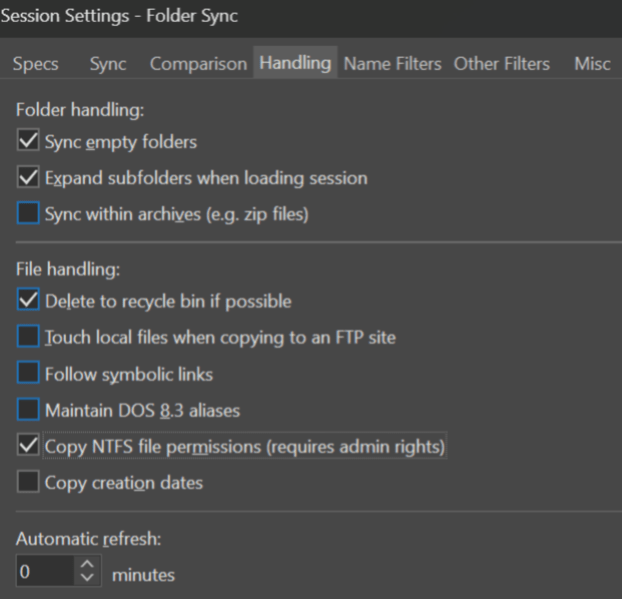Toggle Expand subfolders when loading session
This screenshot has width=622, height=599.
(29, 178)
